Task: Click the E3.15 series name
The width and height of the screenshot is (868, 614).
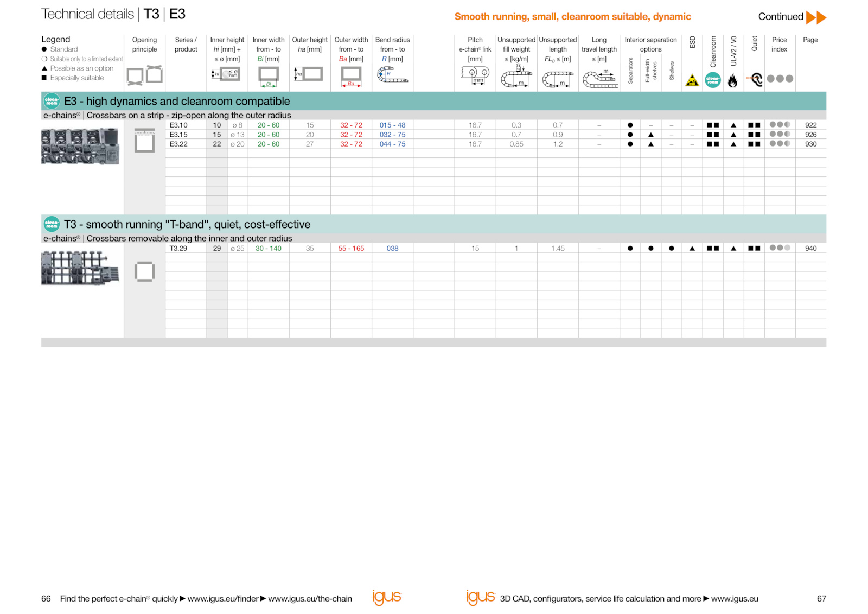Action: [178, 135]
